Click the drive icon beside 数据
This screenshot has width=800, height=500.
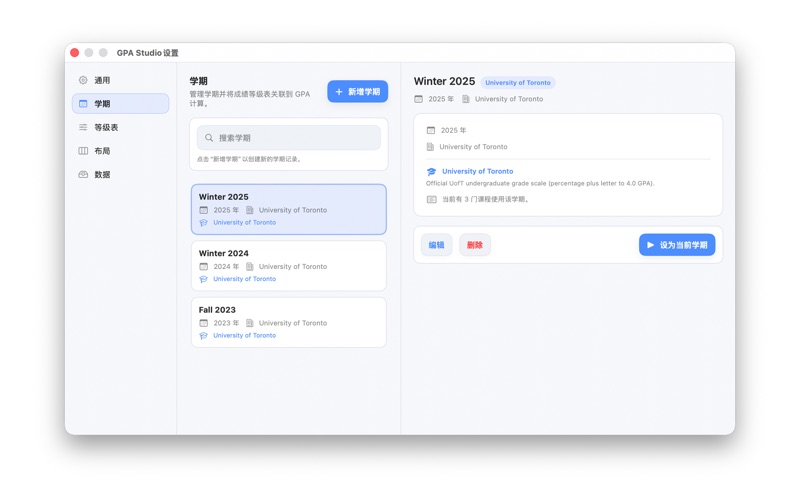coord(83,174)
